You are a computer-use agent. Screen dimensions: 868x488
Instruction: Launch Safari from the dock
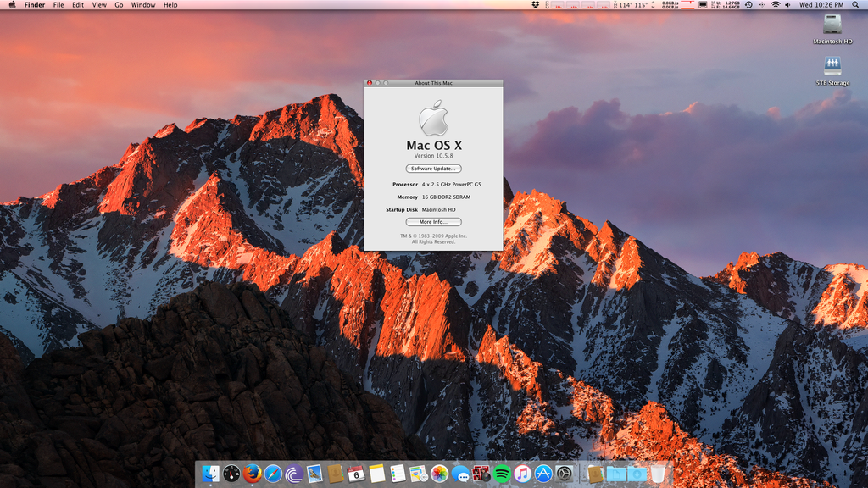click(x=273, y=474)
